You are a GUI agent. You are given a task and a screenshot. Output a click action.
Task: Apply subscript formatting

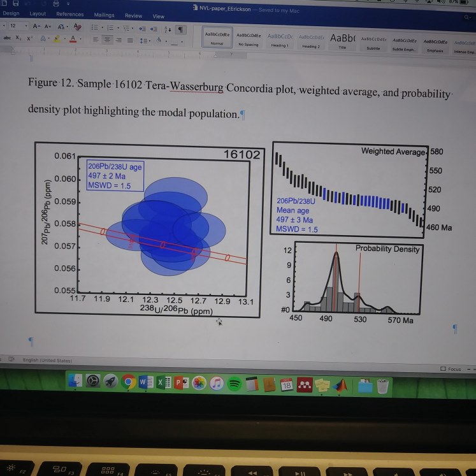click(x=18, y=39)
